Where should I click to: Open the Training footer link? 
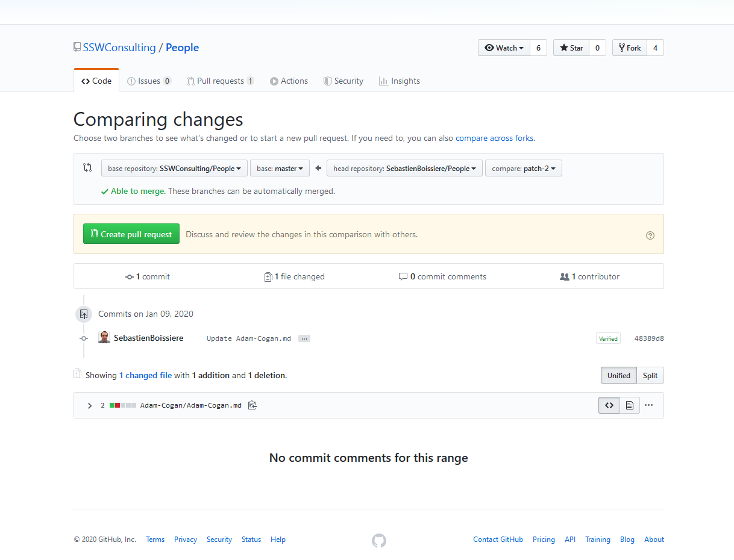(598, 540)
